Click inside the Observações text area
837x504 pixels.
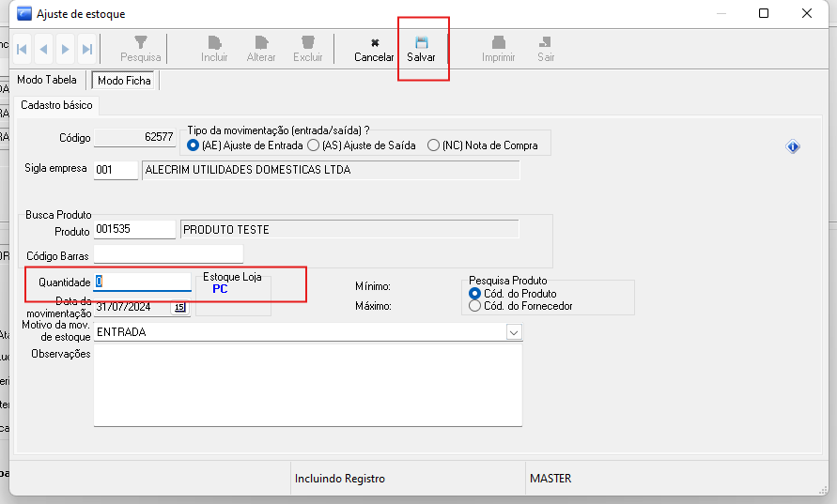coord(307,386)
